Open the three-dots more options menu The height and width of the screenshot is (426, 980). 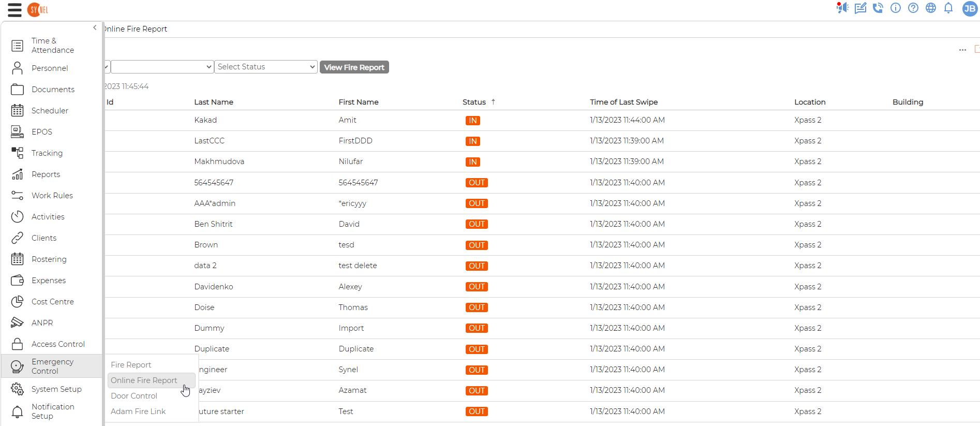[962, 50]
